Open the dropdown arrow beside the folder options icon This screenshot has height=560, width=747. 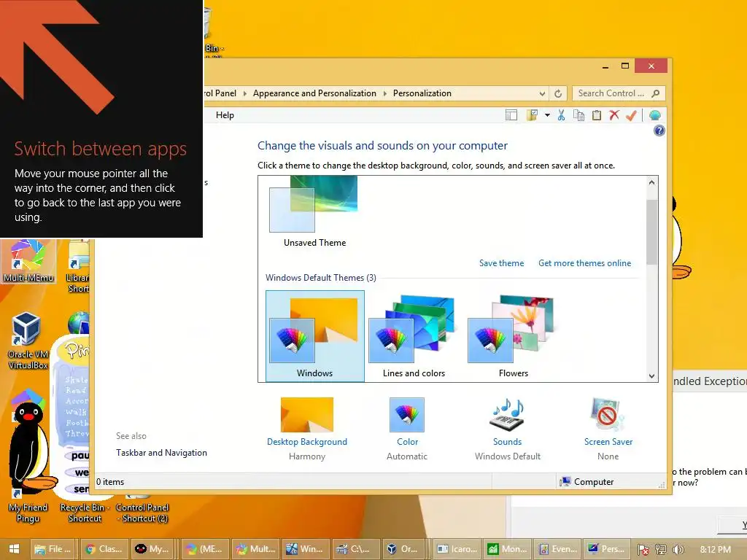point(547,115)
